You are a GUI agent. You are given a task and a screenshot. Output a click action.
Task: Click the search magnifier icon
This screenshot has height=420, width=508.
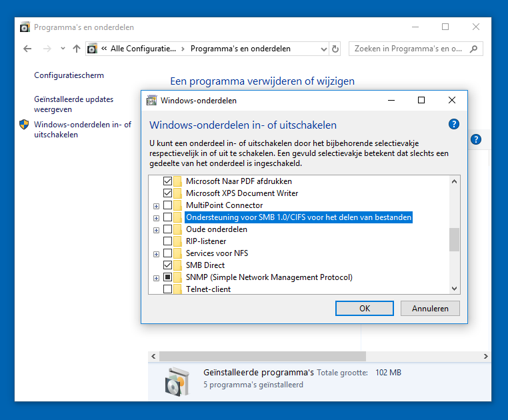coord(473,49)
